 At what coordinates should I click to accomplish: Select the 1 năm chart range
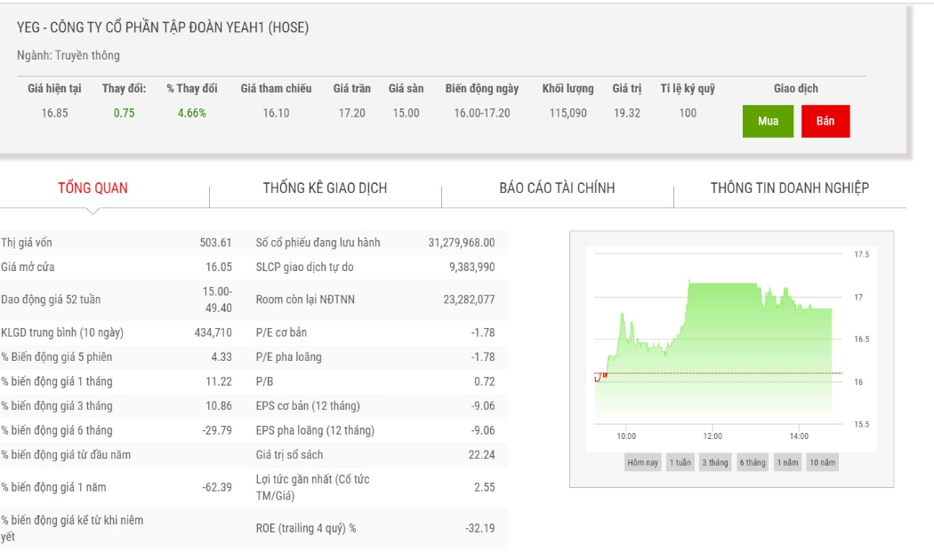787,462
